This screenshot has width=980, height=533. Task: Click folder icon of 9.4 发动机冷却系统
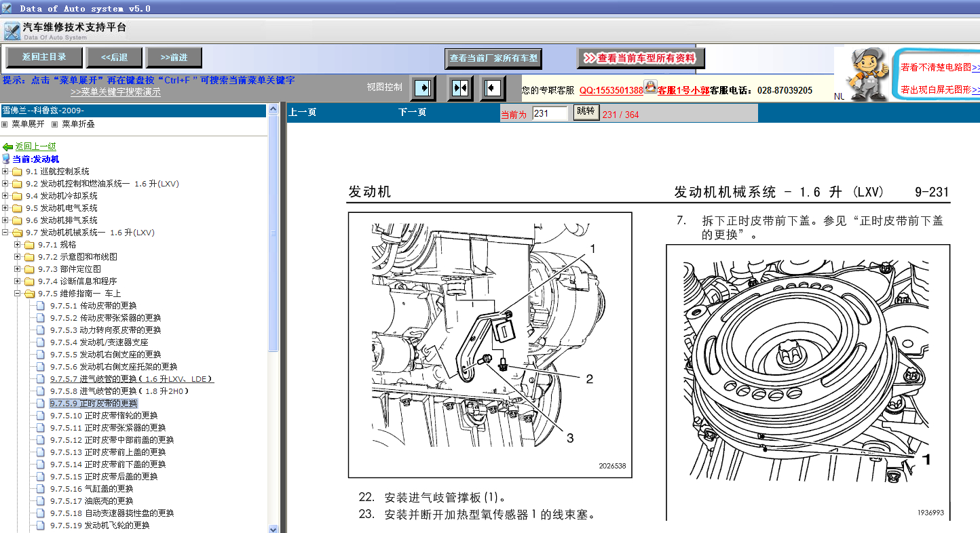tap(17, 196)
